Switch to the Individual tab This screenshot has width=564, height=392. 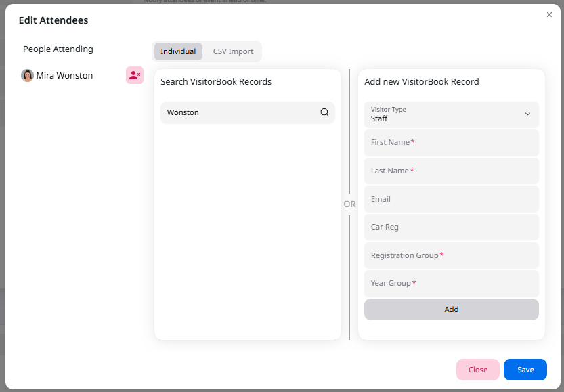[178, 51]
